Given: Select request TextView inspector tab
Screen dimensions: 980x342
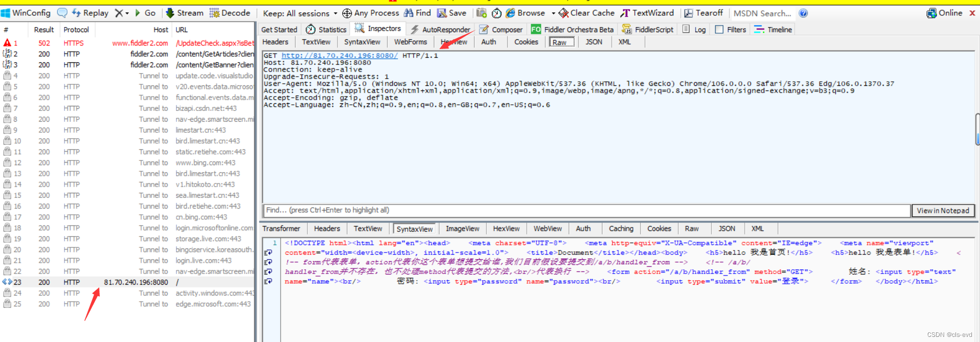Looking at the screenshot, I should 316,42.
